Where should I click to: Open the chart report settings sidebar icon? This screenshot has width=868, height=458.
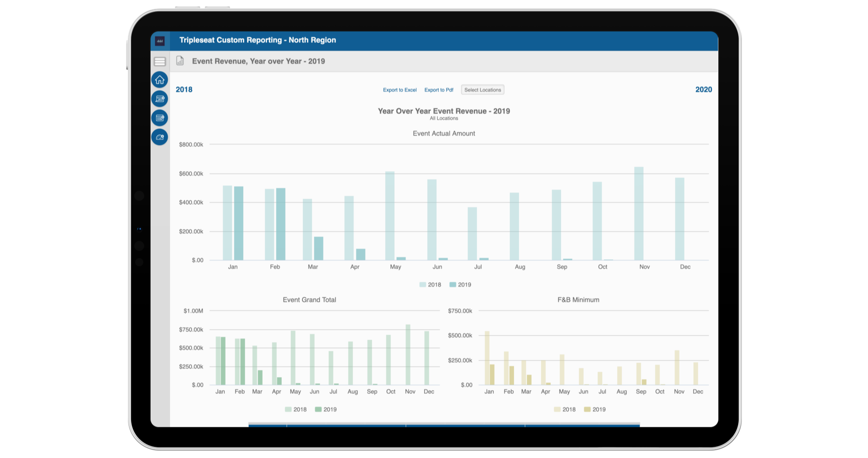[x=160, y=99]
